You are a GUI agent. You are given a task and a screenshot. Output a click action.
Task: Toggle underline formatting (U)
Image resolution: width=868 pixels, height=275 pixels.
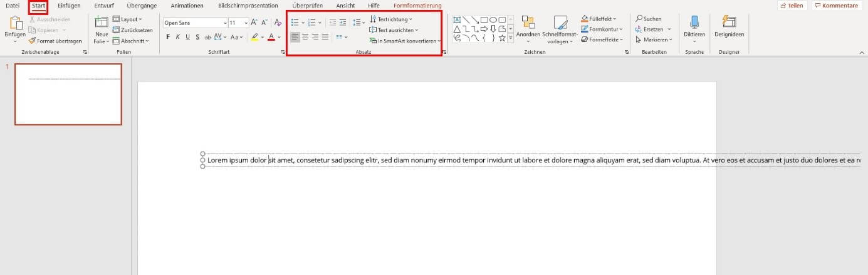tap(188, 37)
